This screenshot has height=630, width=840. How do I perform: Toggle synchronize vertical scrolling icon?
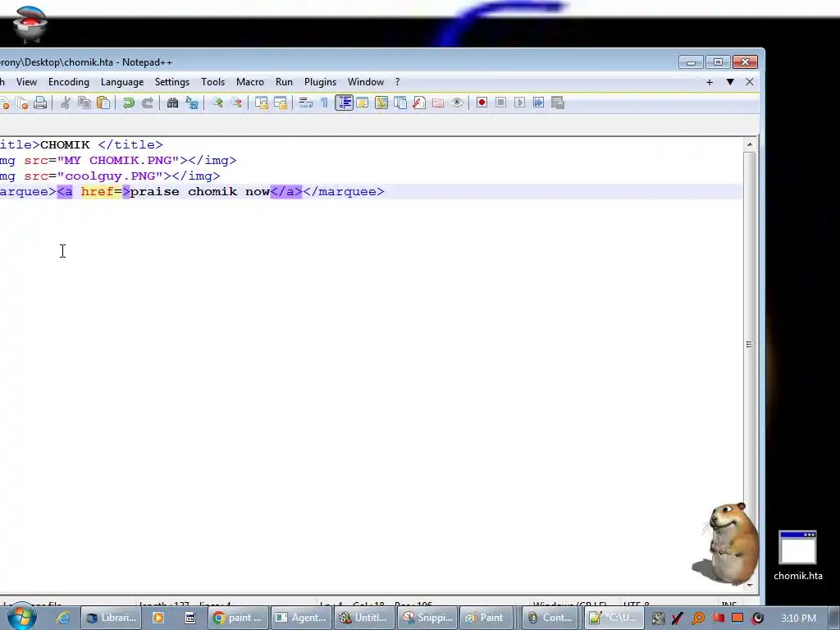point(262,103)
